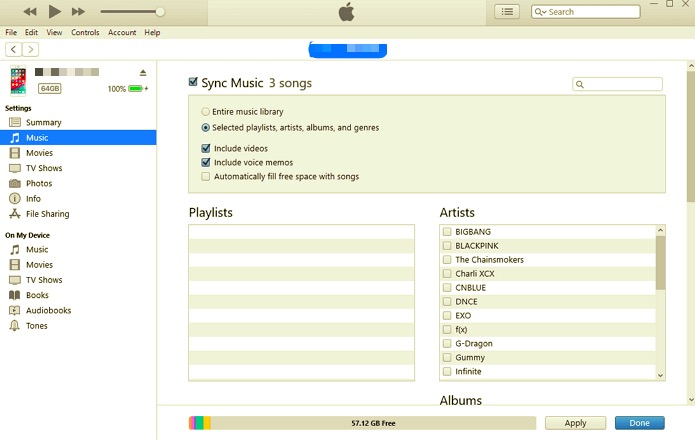This screenshot has height=440, width=695.
Task: Check the G-Dragon artist
Action: tap(447, 343)
